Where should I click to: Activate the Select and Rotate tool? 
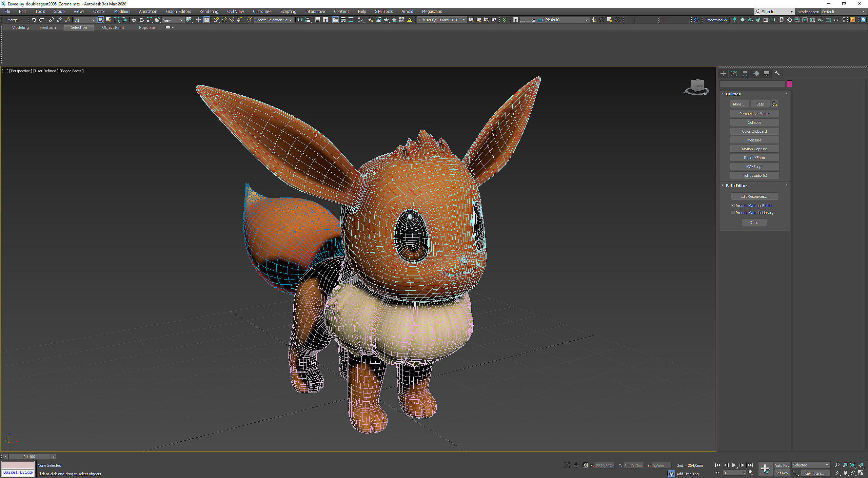(x=142, y=20)
